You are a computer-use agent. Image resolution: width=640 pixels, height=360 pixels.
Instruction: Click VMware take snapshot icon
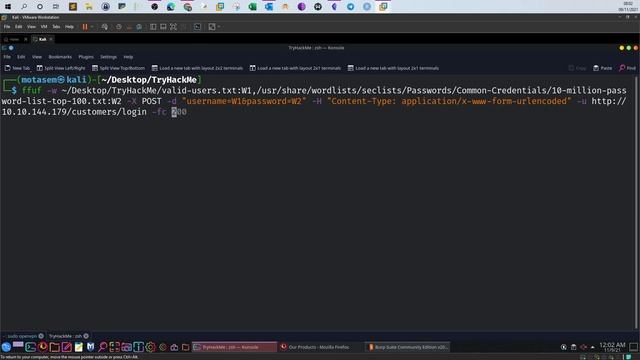click(x=119, y=27)
